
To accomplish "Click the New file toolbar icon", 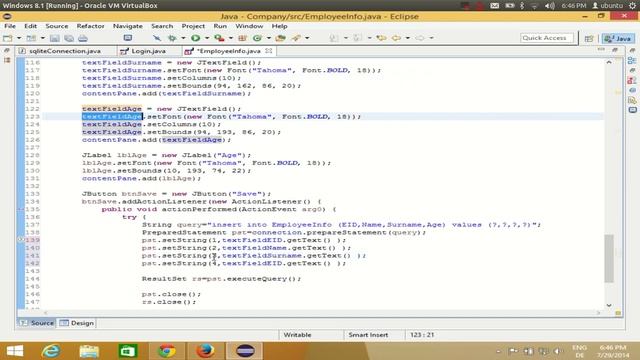I will tap(8, 38).
